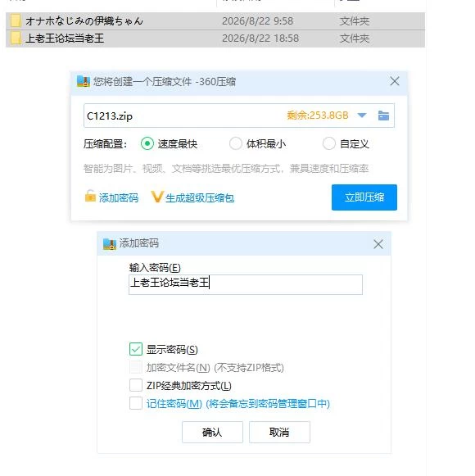475x476 pixels.
Task: Click the 输入密码 text field
Action: [246, 284]
